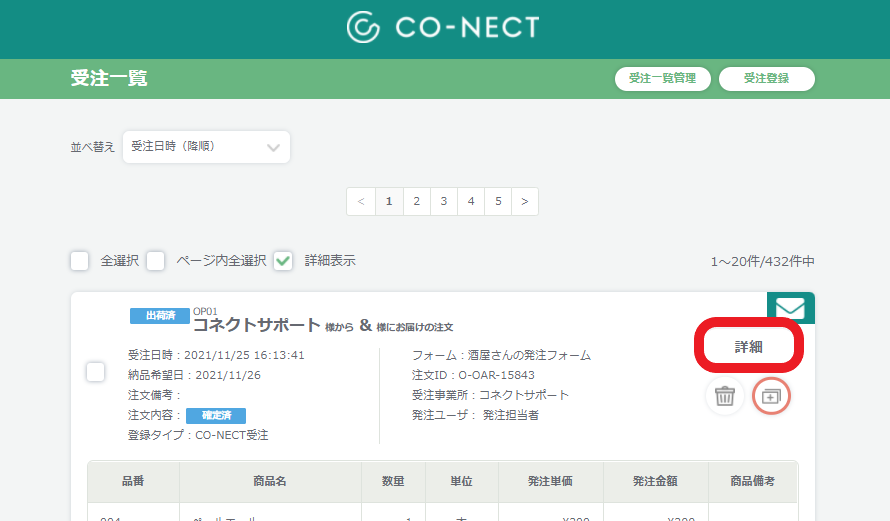Uncheck the 詳細表示 checkbox
The height and width of the screenshot is (521, 890).
click(x=283, y=261)
